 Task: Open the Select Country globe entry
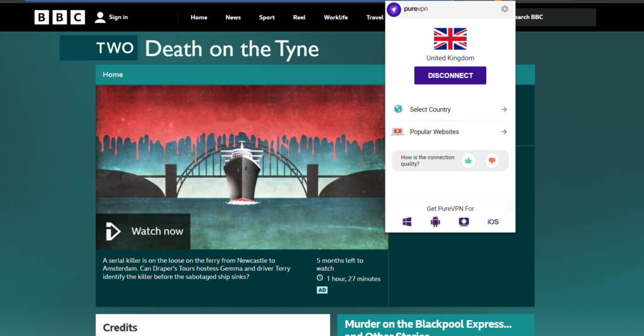point(398,109)
